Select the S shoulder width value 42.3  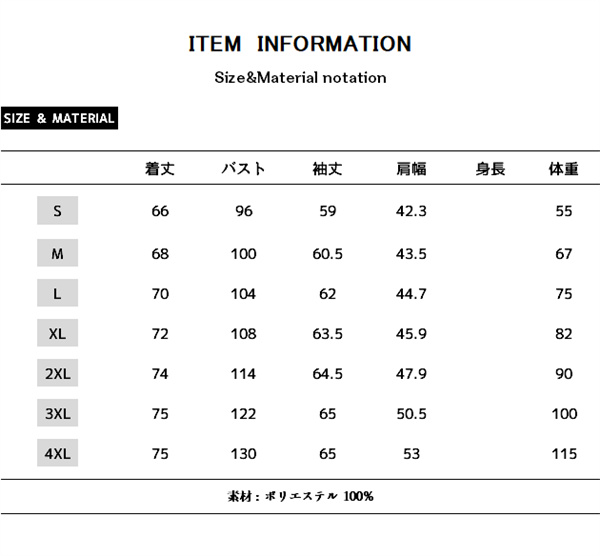click(x=411, y=211)
